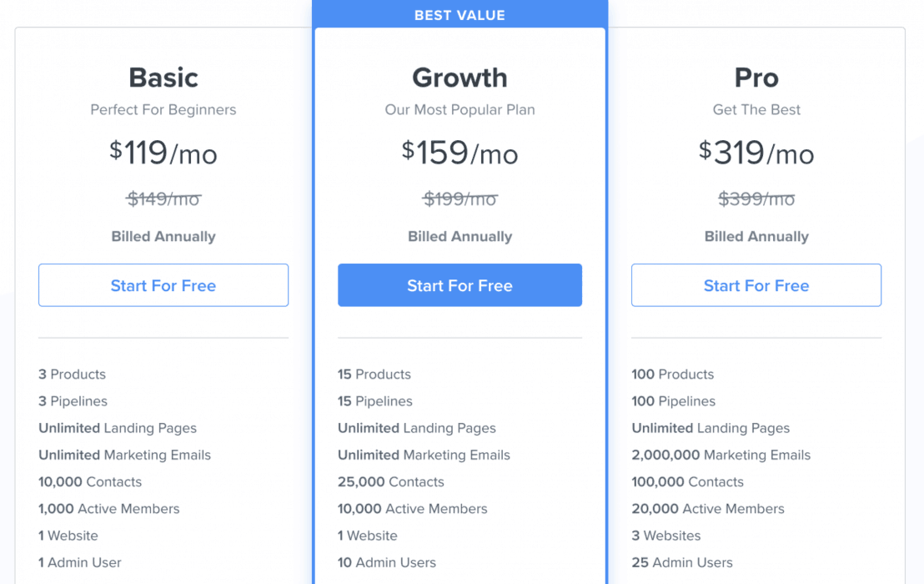Viewport: 924px width, 584px height.
Task: Click 'Our Most Popular Plan' subtitle
Action: [x=459, y=109]
